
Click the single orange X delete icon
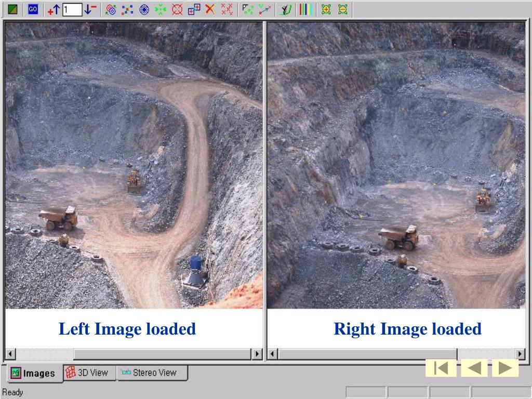point(210,9)
